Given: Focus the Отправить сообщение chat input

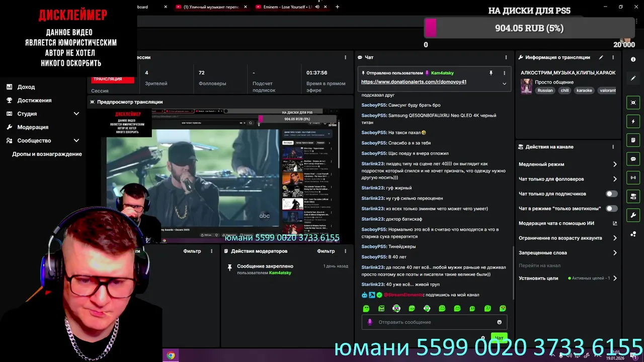Looking at the screenshot, I should pyautogui.click(x=434, y=322).
